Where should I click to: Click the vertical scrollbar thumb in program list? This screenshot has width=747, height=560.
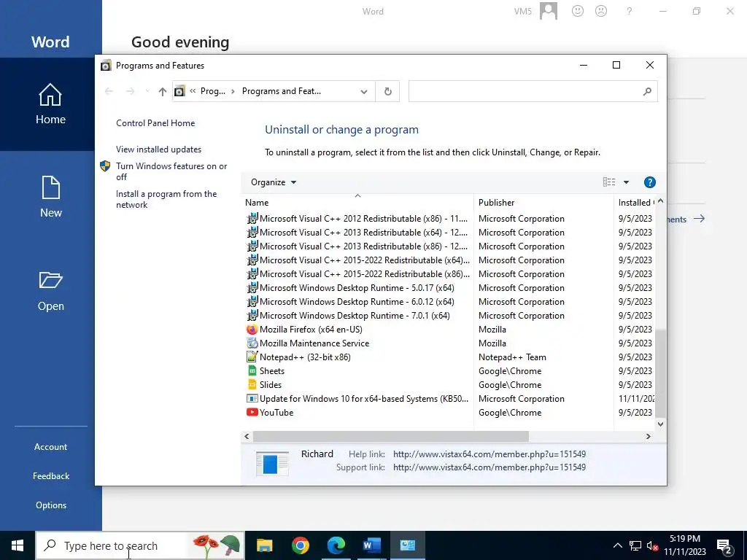pyautogui.click(x=660, y=373)
